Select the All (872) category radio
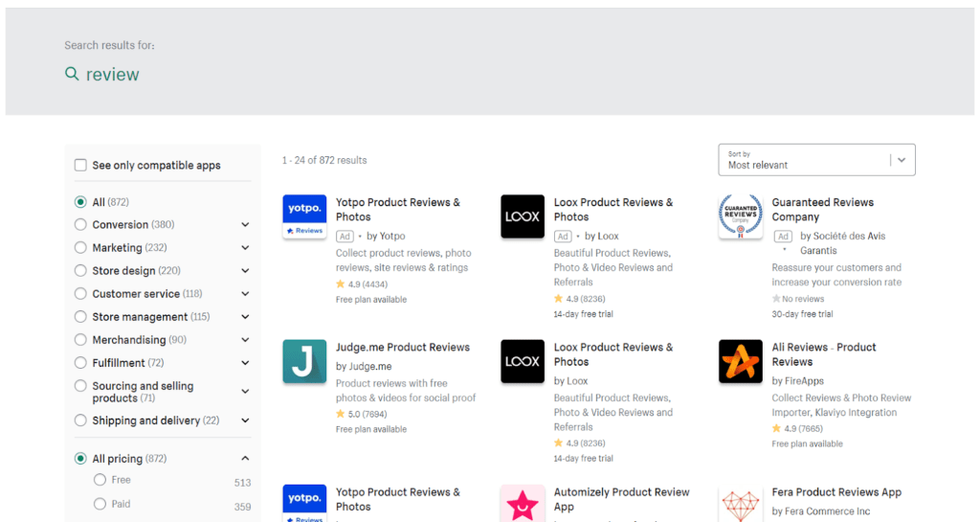980x522 pixels. click(80, 202)
